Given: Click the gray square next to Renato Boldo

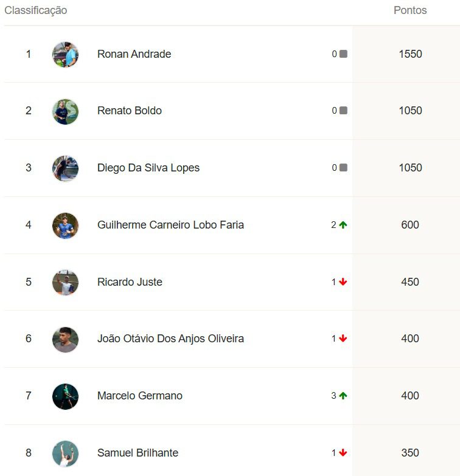Looking at the screenshot, I should coord(343,111).
